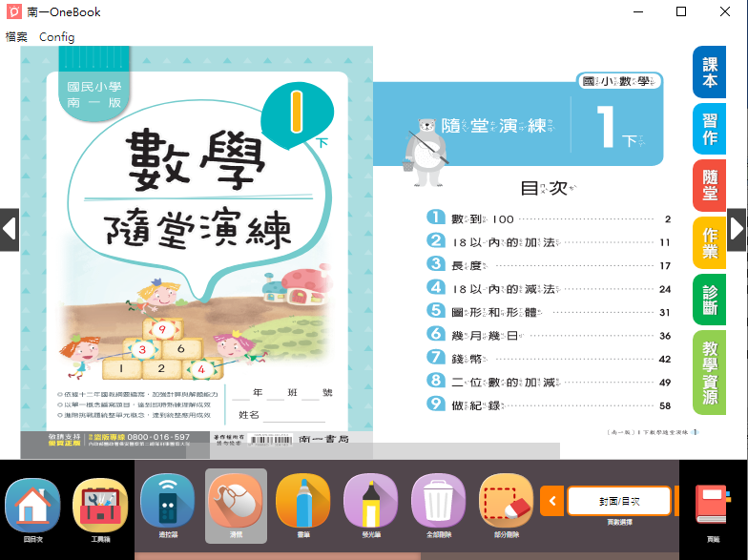The width and height of the screenshot is (748, 560).
Task: Go to next page with right arrow
Action: coord(738,229)
